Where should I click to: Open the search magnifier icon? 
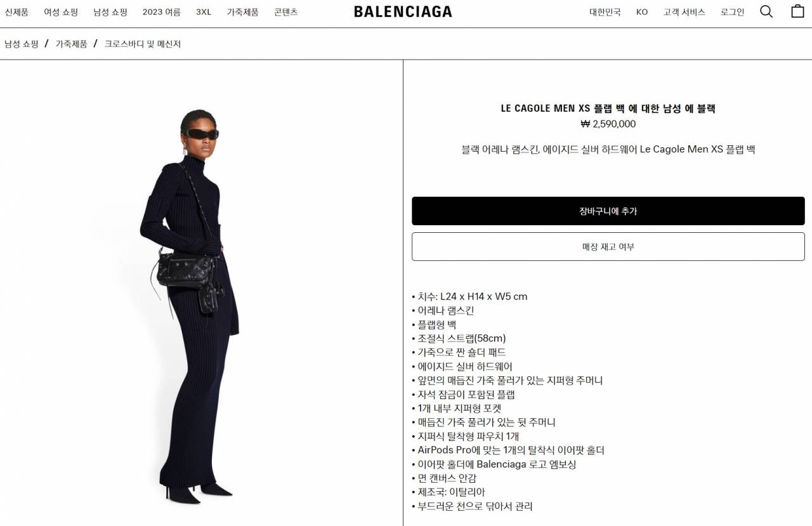(x=766, y=11)
